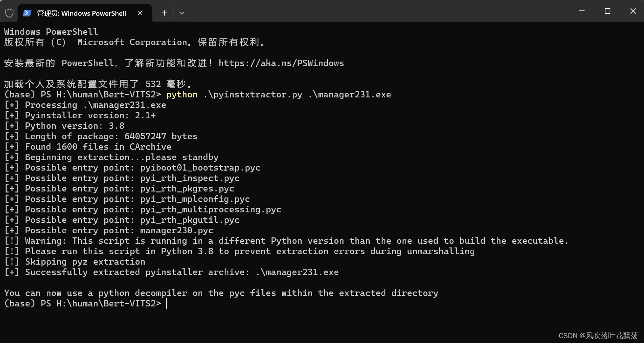Click the ".\pyinstxtractor.py" argument text
Screen dimensions: 644x343
(x=253, y=94)
